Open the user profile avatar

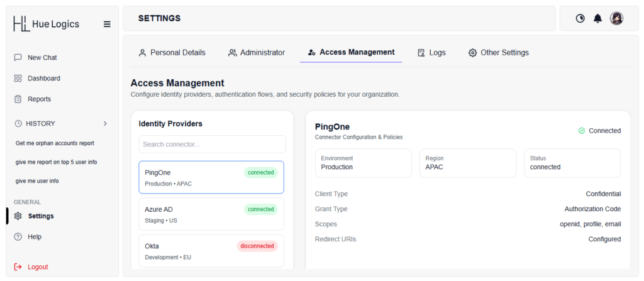click(616, 19)
